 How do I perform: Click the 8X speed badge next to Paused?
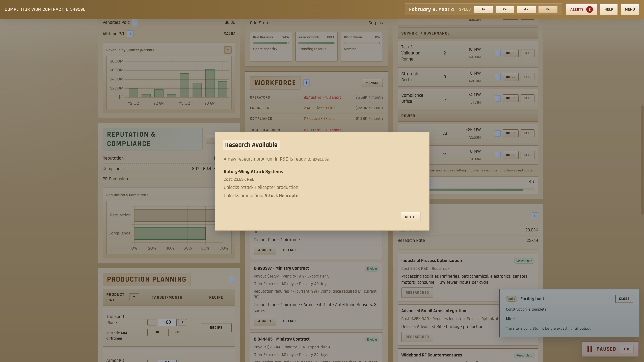click(626, 349)
